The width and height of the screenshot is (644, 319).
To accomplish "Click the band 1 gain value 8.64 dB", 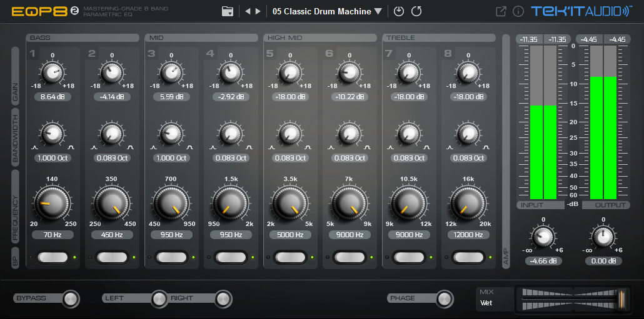I will pos(53,97).
